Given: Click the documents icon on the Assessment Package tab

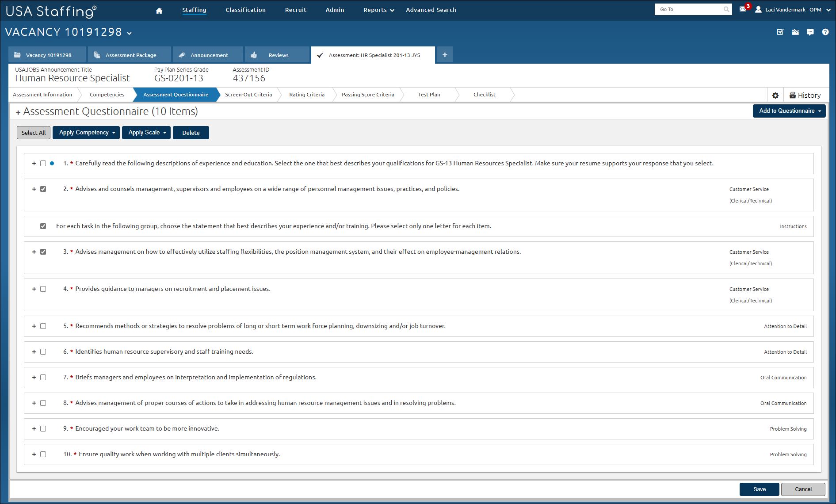Looking at the screenshot, I should (x=97, y=55).
